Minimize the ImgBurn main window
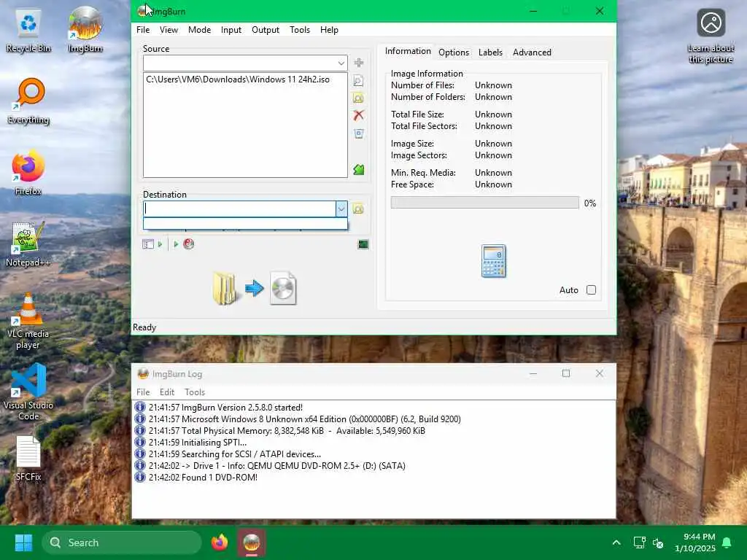The image size is (747, 560). (x=533, y=11)
